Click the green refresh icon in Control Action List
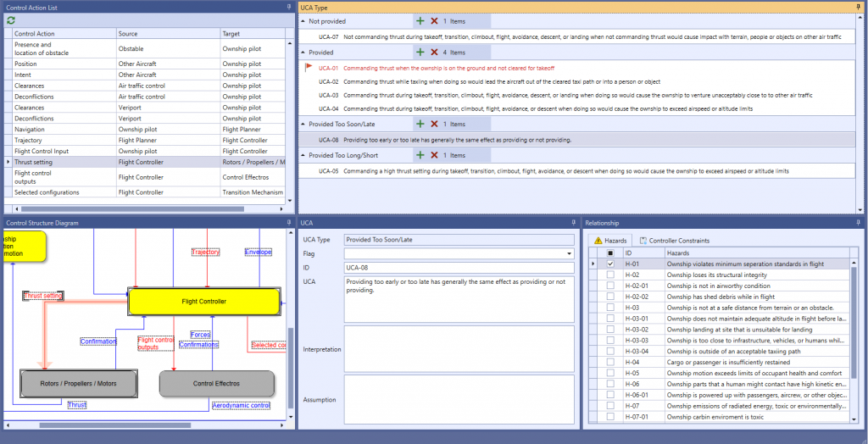Viewport: 868px width, 444px height. [x=11, y=19]
